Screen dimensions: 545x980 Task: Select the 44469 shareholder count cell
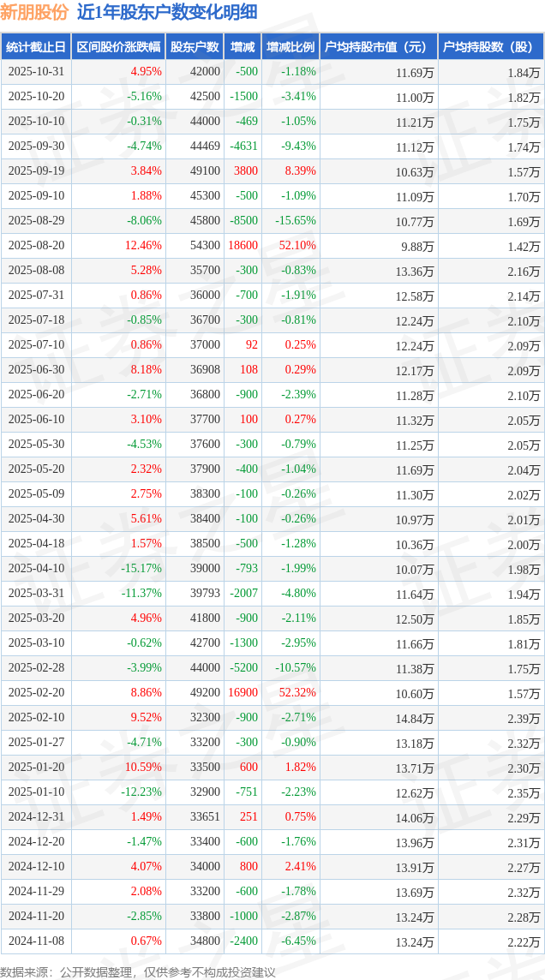[x=204, y=146]
